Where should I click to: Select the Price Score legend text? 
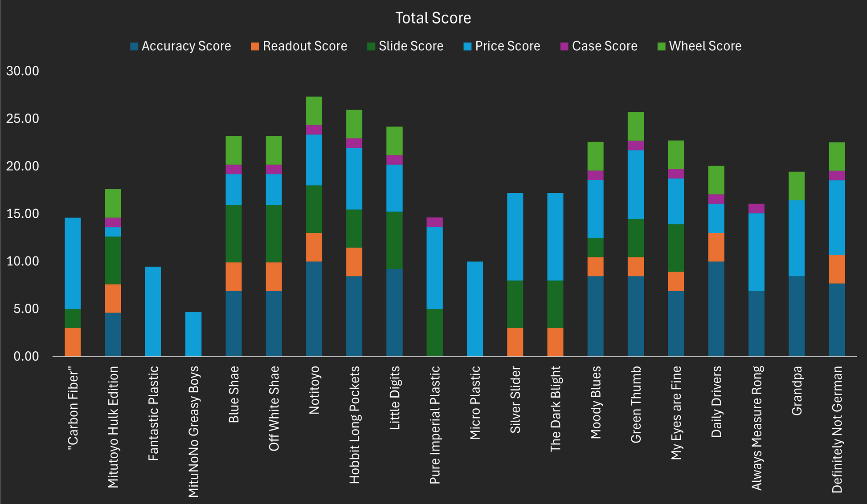pyautogui.click(x=507, y=46)
